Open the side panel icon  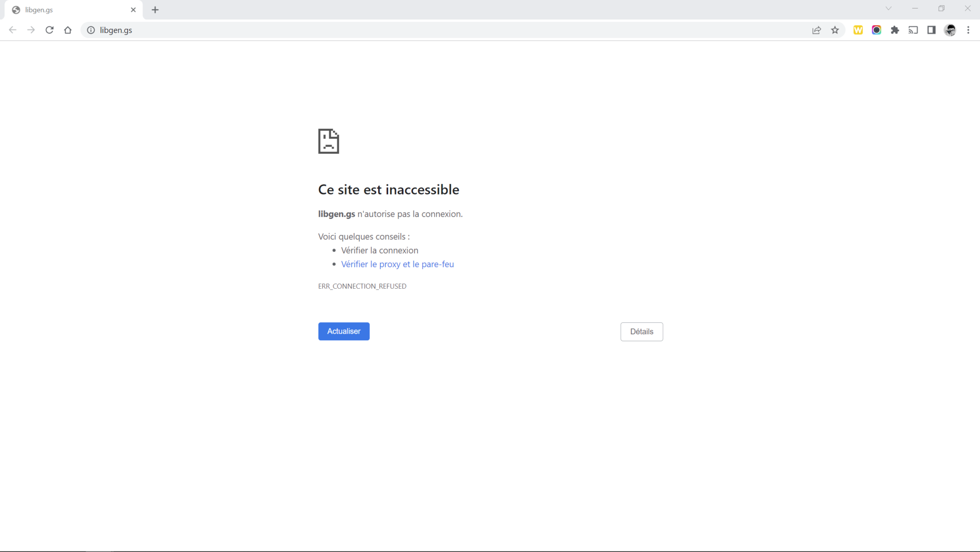tap(931, 30)
